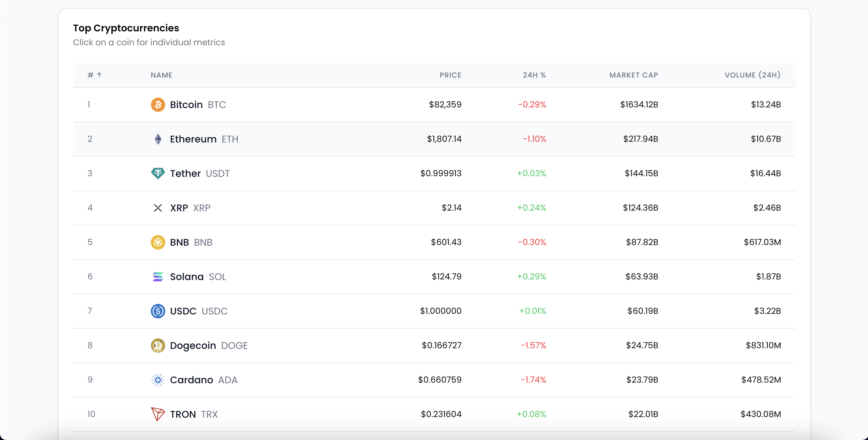868x440 pixels.
Task: Click XRP's +0.24% change value
Action: [x=531, y=208]
